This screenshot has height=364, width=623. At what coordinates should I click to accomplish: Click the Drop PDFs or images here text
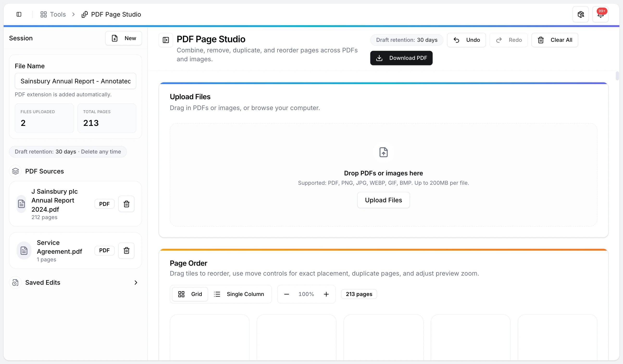tap(383, 173)
